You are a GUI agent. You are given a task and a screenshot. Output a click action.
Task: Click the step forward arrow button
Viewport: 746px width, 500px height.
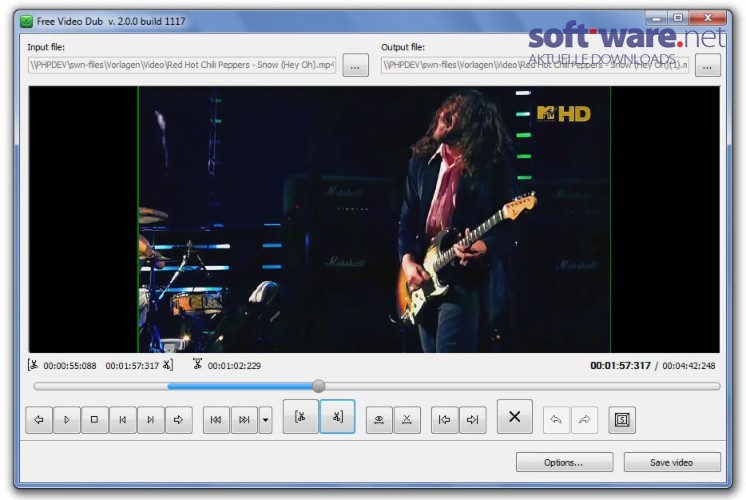pyautogui.click(x=178, y=420)
